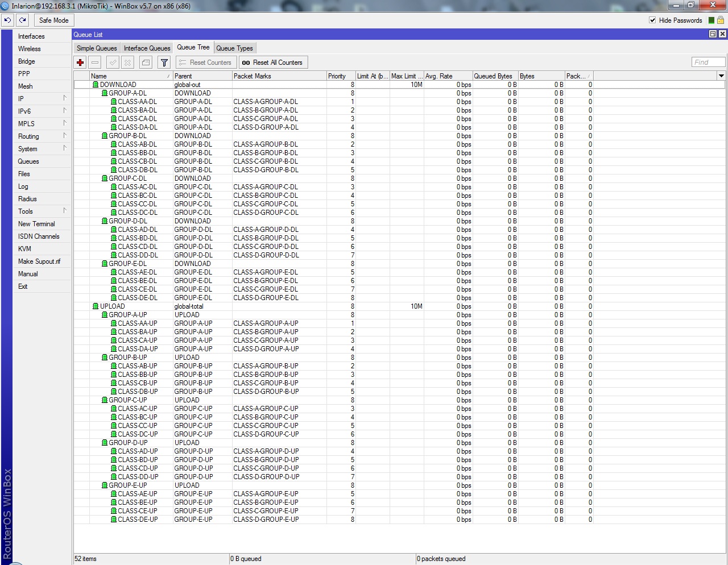Select the Queue Tree tab

(x=193, y=47)
